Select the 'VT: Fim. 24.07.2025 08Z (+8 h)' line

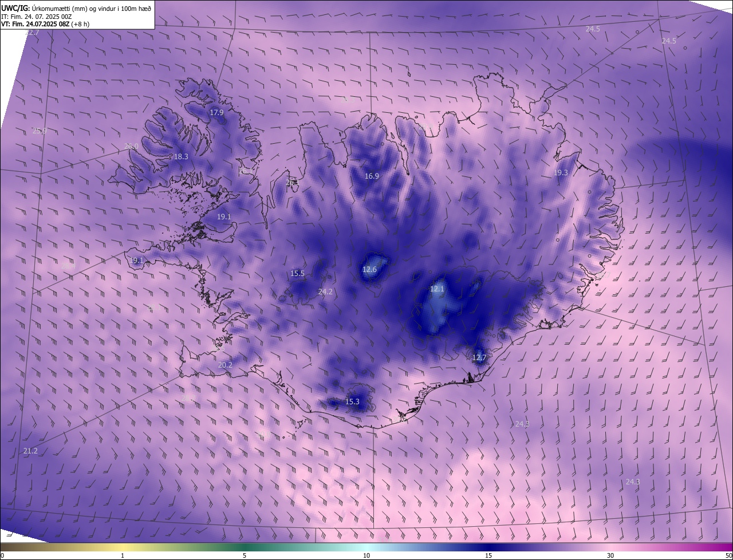point(45,24)
